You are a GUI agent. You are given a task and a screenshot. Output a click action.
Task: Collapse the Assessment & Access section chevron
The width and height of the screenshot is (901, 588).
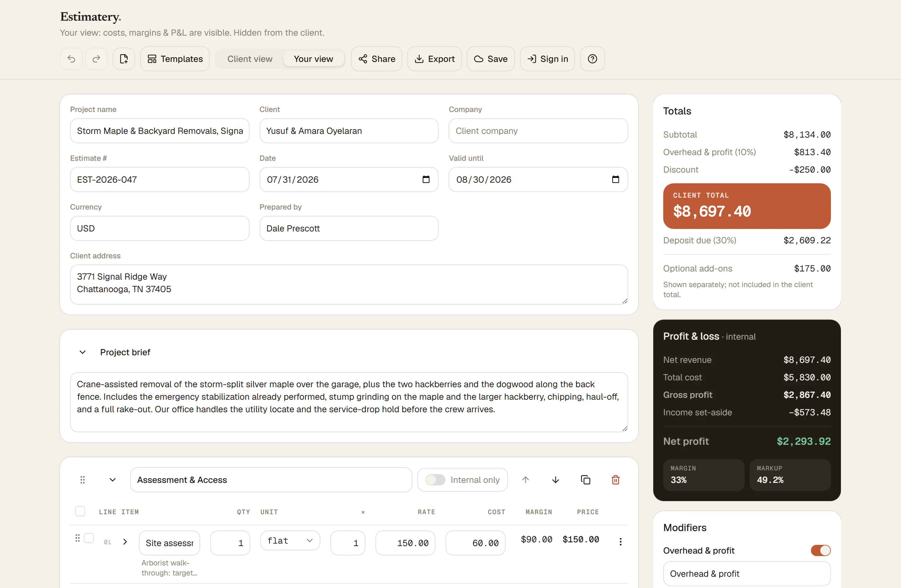tap(112, 480)
